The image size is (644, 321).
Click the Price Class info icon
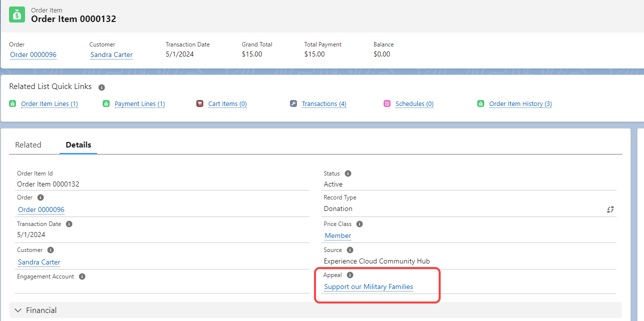360,224
